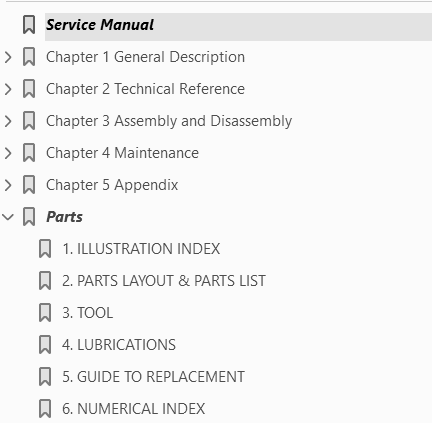Go to 2. PARTS LAYOUT & PARTS LIST
Image resolution: width=432 pixels, height=423 pixels.
tap(164, 281)
